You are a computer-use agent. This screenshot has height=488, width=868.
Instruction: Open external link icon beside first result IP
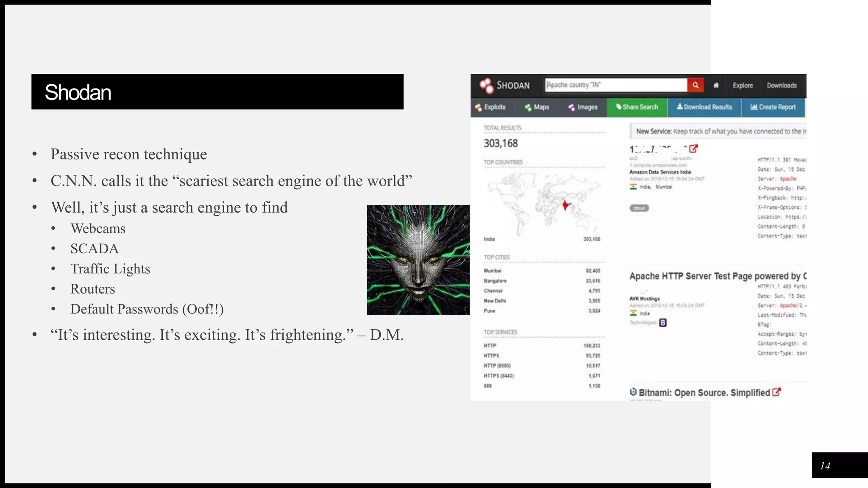[693, 149]
